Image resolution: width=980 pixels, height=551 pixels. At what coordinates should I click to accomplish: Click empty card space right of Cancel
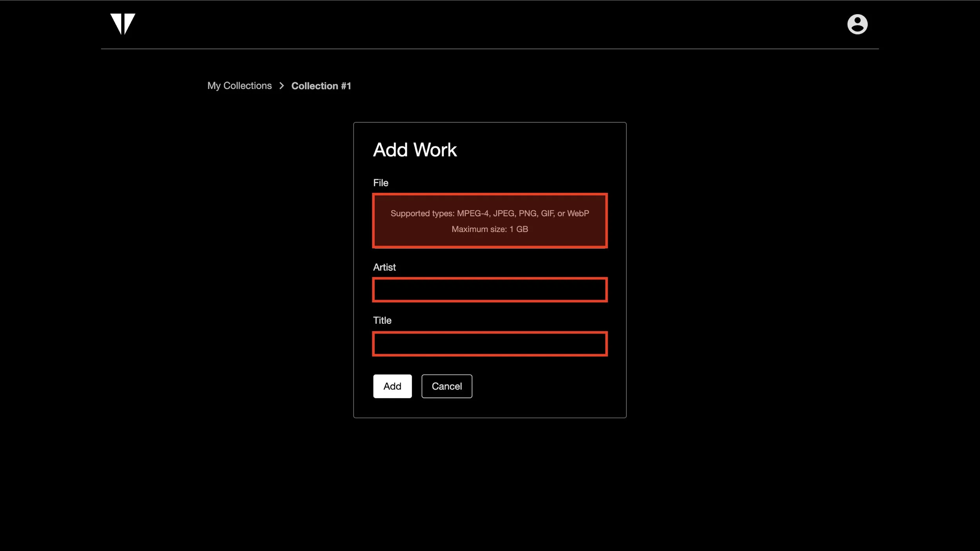point(549,386)
